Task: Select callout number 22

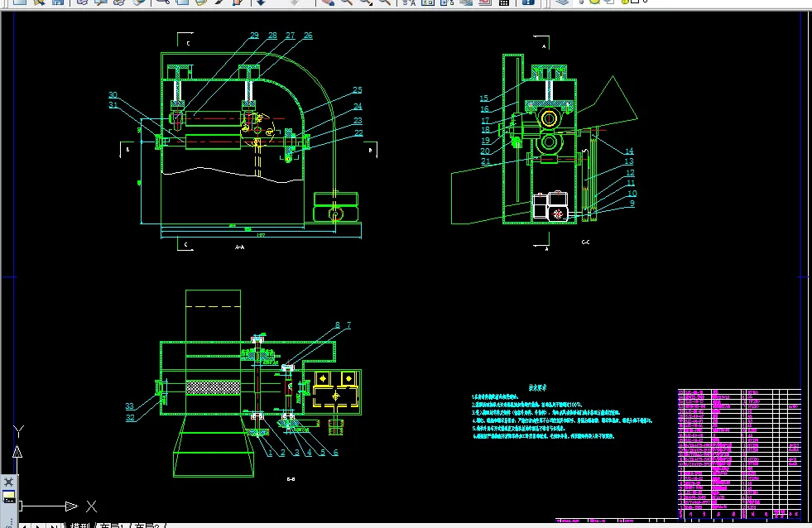Action: point(358,133)
